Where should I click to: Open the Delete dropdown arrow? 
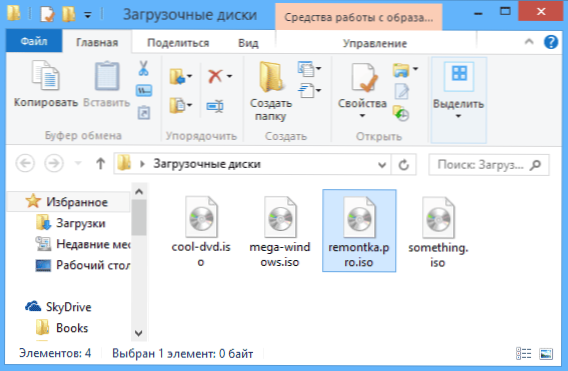[x=229, y=76]
